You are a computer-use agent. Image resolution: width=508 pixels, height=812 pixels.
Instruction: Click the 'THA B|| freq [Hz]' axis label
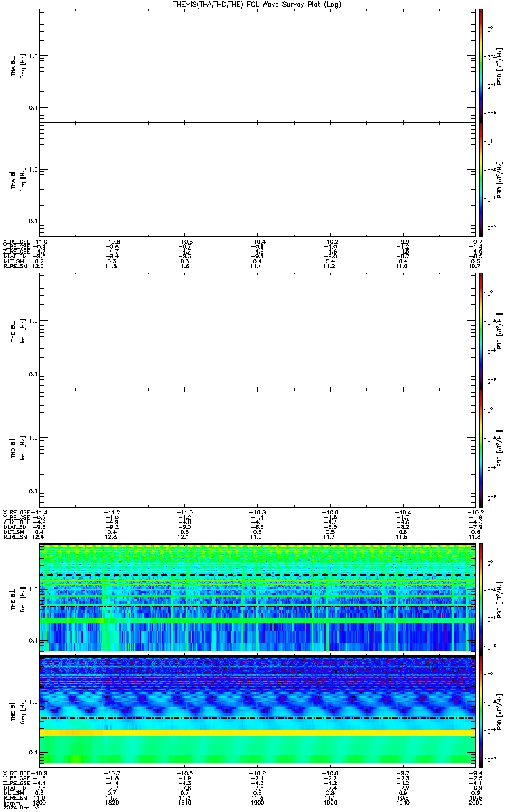click(x=18, y=179)
